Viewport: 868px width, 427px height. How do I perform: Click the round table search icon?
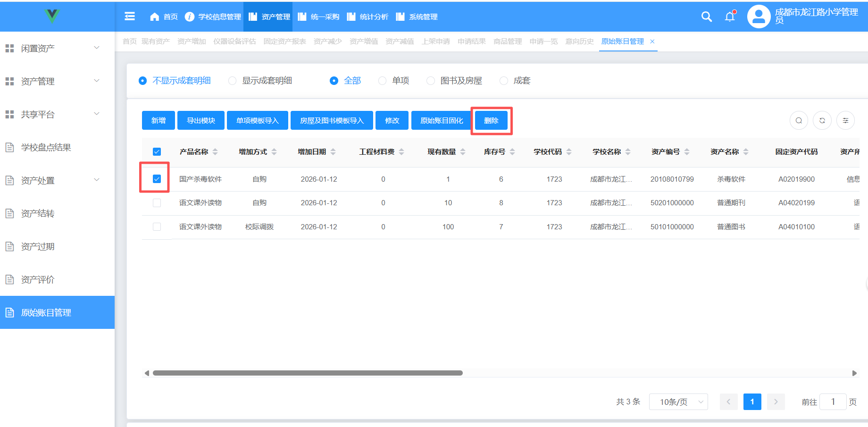[799, 121]
